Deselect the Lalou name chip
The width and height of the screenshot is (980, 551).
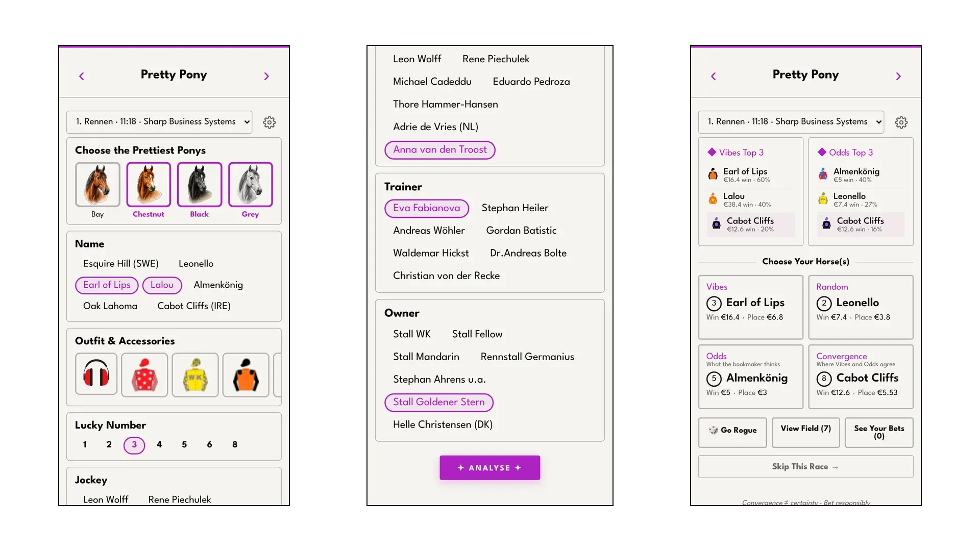point(162,285)
